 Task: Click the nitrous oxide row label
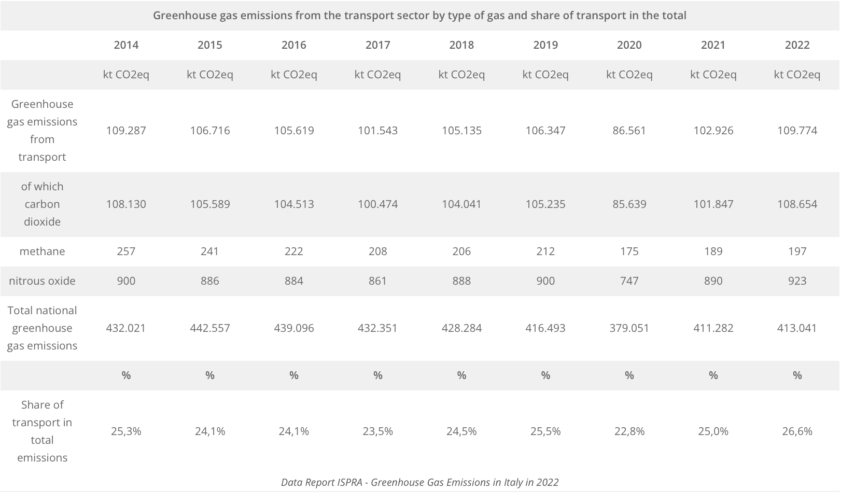42,281
